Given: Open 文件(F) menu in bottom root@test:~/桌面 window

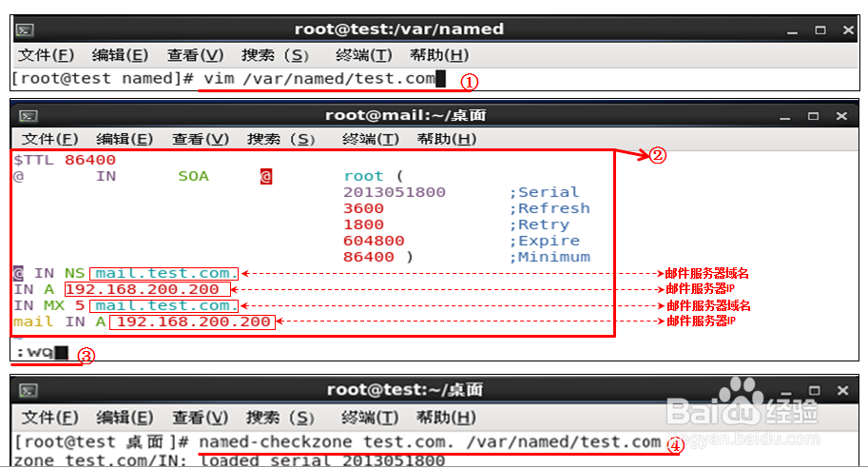Looking at the screenshot, I should pyautogui.click(x=49, y=418).
